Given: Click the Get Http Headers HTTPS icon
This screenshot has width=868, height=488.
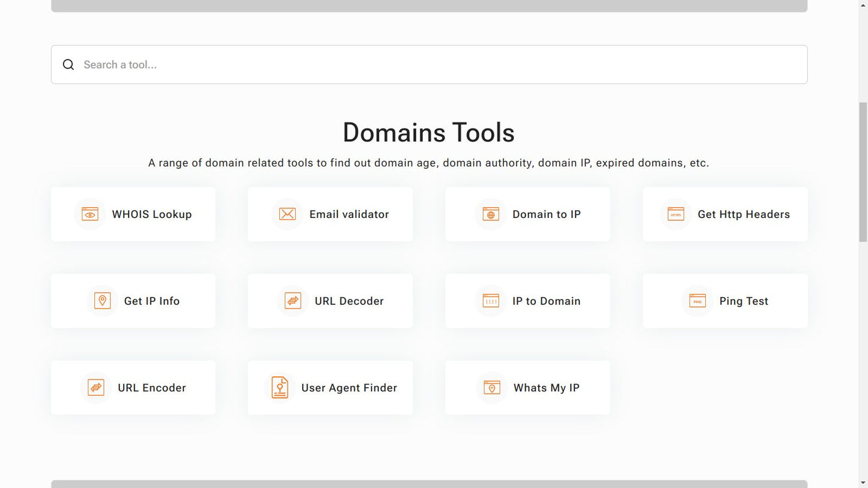Looking at the screenshot, I should click(676, 214).
